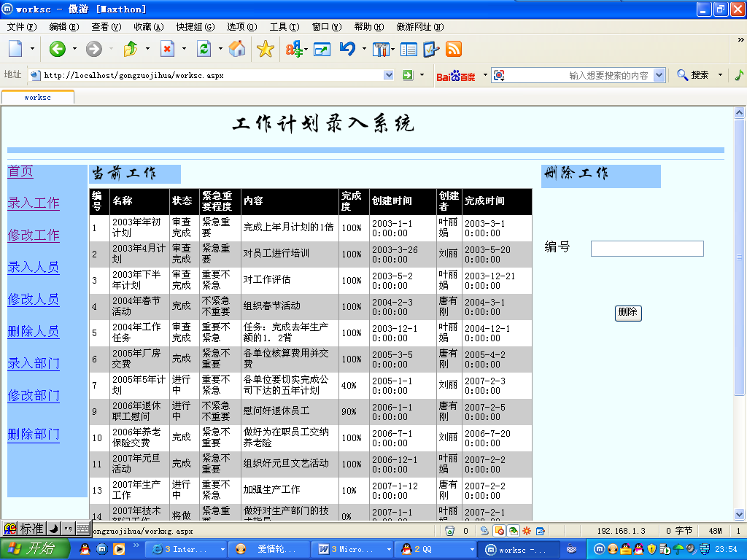The height and width of the screenshot is (560, 747).
Task: Click the 编号 input field
Action: click(647, 249)
